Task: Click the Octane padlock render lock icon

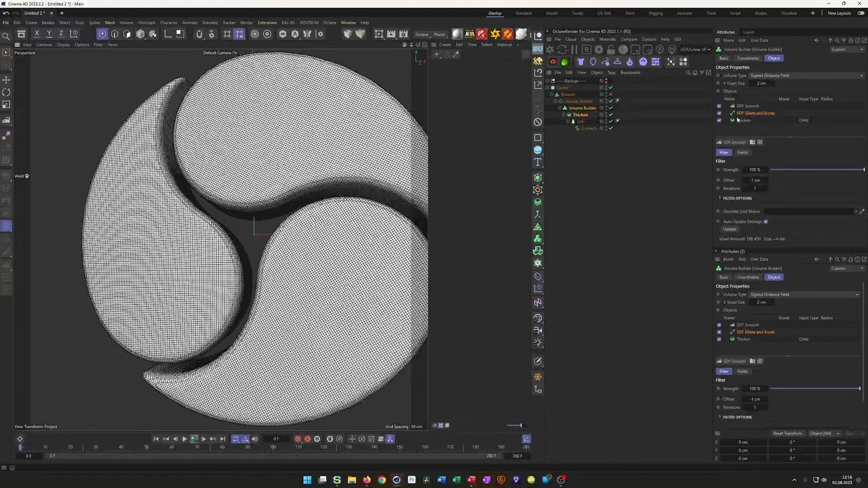Action: coord(610,50)
